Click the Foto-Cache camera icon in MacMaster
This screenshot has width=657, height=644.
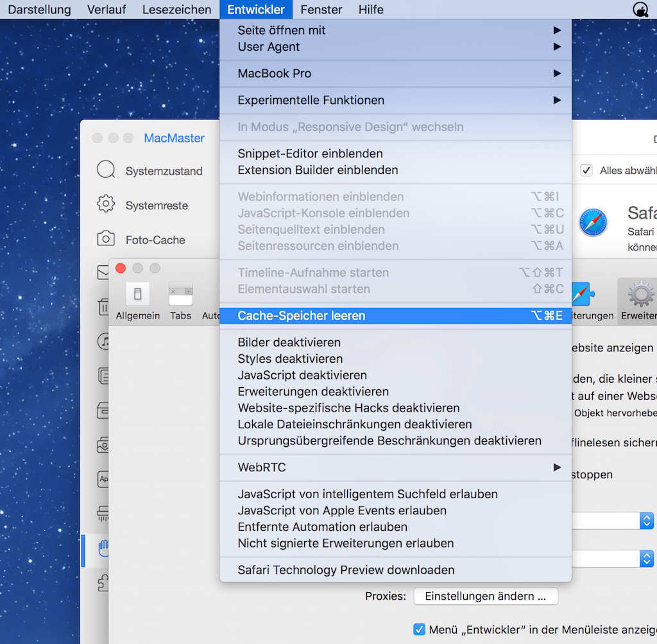[106, 239]
